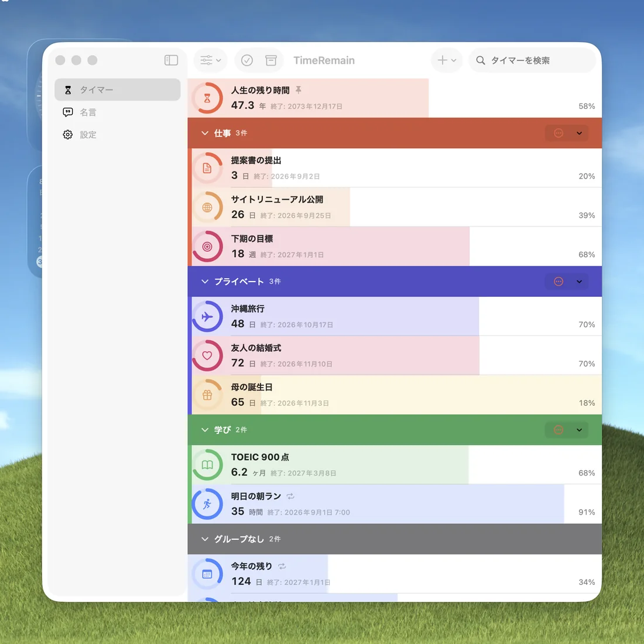The width and height of the screenshot is (644, 644).
Task: Click the 終了: 2026年10月17日 end date
Action: pos(297,325)
